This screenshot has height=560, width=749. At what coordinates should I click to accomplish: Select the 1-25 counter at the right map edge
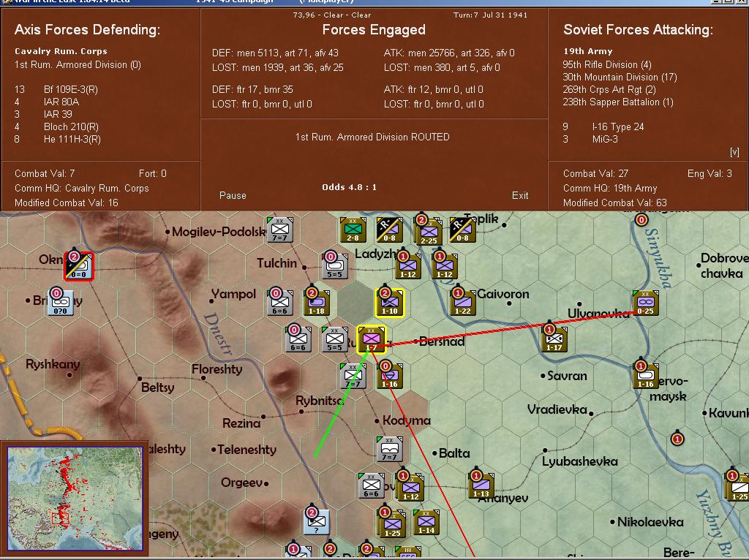[738, 488]
